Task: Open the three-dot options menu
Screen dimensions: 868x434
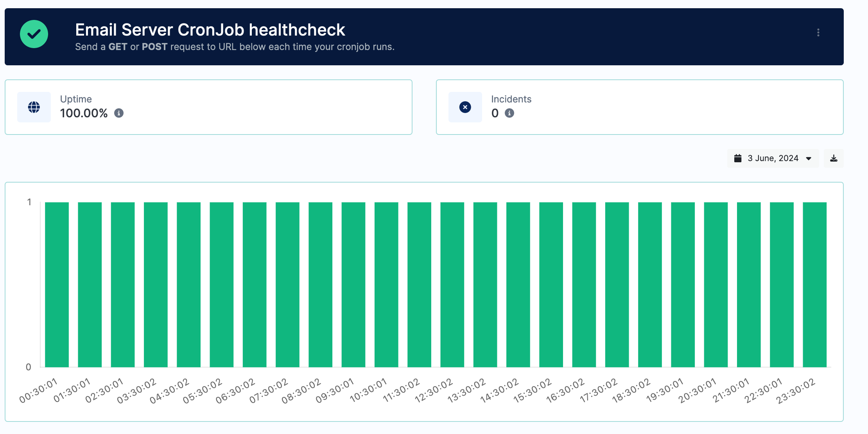Action: pyautogui.click(x=818, y=32)
